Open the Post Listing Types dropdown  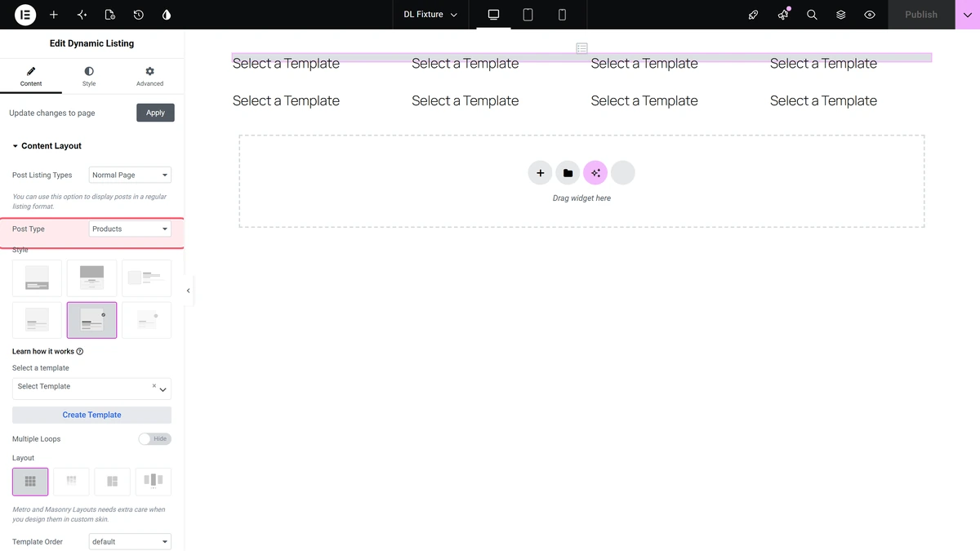(130, 176)
